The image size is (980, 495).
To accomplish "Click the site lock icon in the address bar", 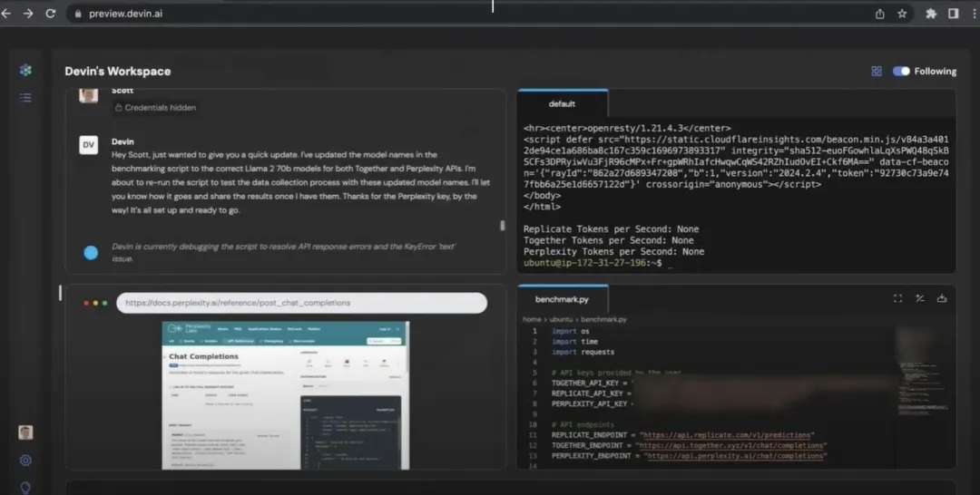I will click(x=78, y=14).
